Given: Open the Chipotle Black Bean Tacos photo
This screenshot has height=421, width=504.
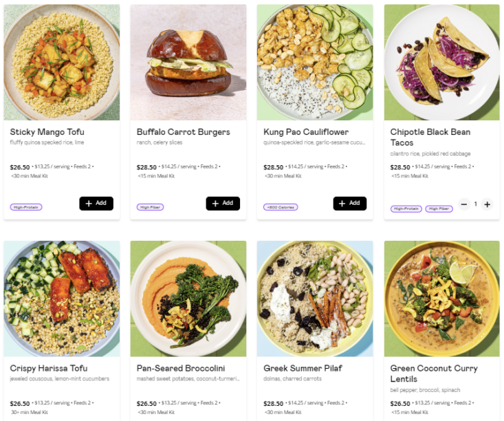Looking at the screenshot, I should [x=442, y=63].
